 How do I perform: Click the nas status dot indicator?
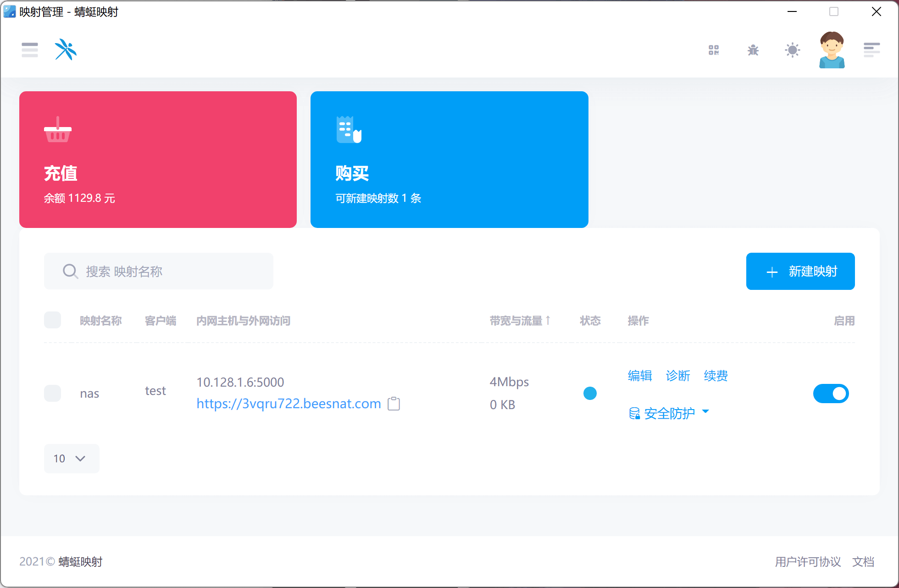point(590,393)
